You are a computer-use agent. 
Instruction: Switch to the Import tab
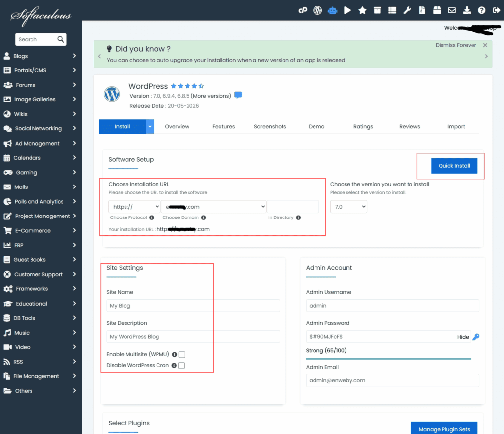pos(456,126)
